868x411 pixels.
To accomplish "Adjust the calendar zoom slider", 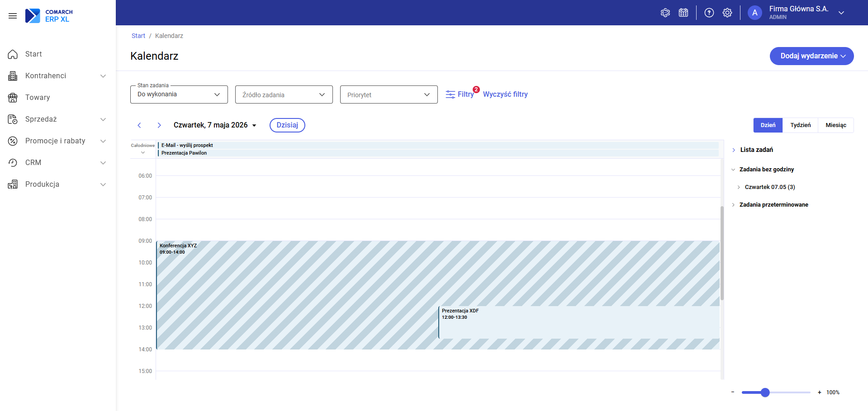I will (x=765, y=392).
